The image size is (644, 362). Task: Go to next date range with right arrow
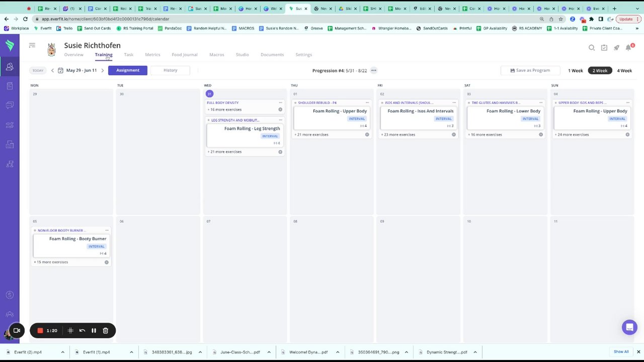click(102, 70)
